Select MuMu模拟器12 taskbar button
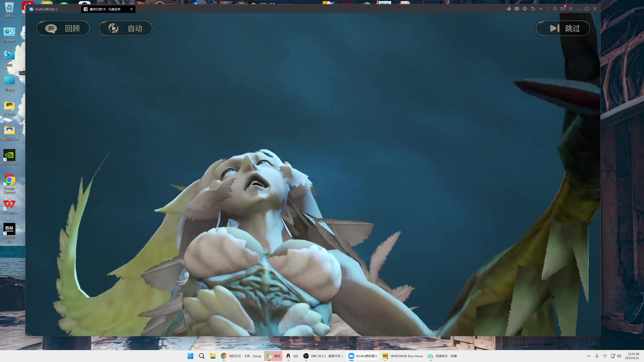The width and height of the screenshot is (644, 362). tap(363, 356)
